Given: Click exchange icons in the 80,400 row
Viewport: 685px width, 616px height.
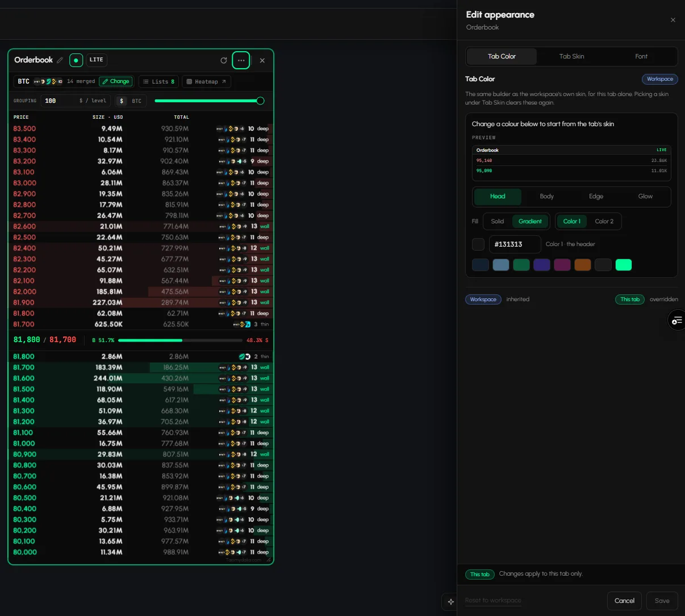Looking at the screenshot, I should 233,509.
